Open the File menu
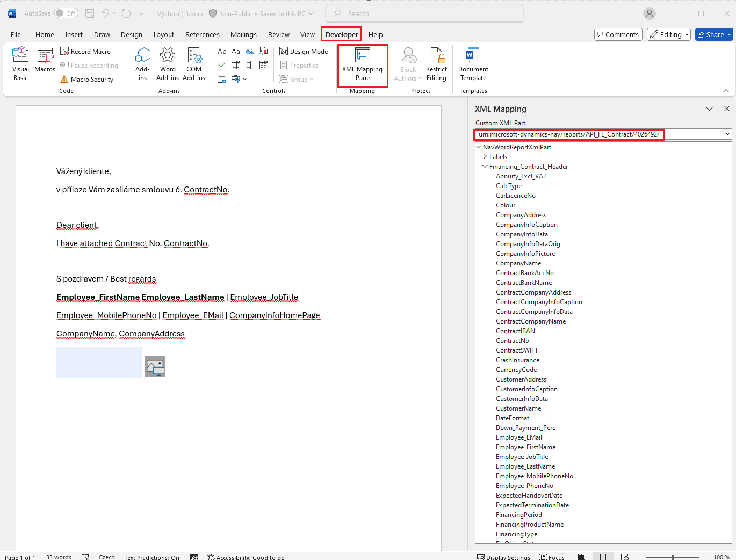Image resolution: width=736 pixels, height=560 pixels. coord(16,35)
